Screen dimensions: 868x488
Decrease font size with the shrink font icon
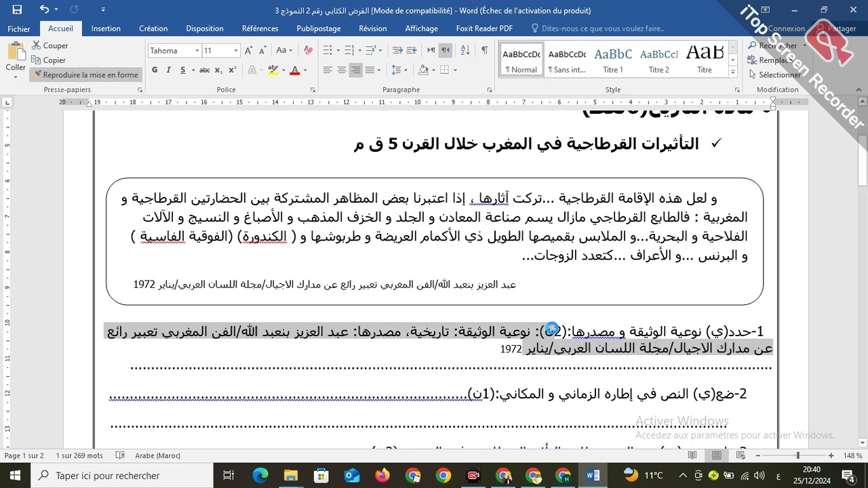click(262, 51)
